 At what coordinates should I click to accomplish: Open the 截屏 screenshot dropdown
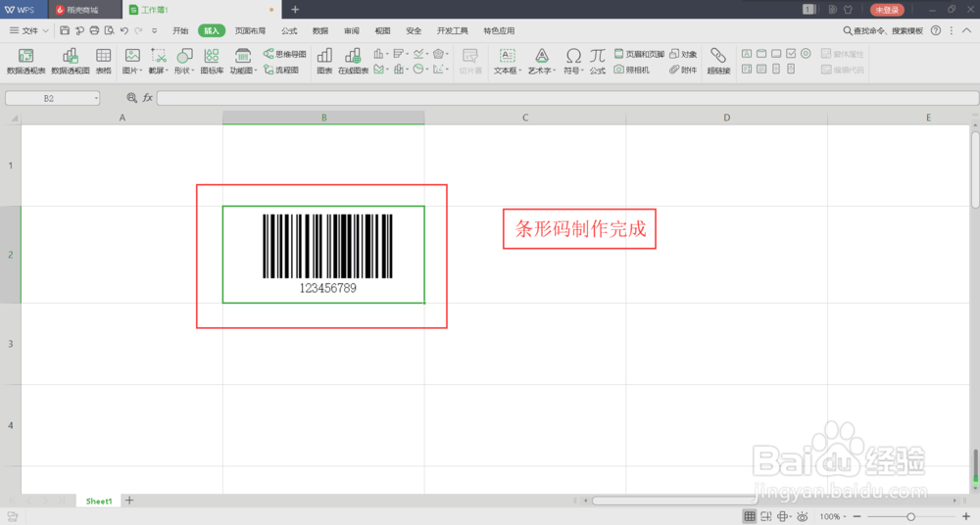point(158,62)
